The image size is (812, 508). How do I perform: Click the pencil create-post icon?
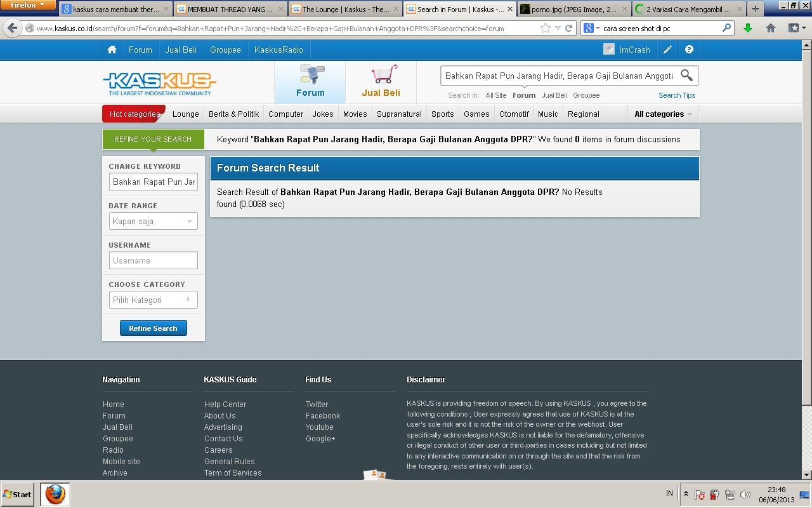pyautogui.click(x=667, y=50)
